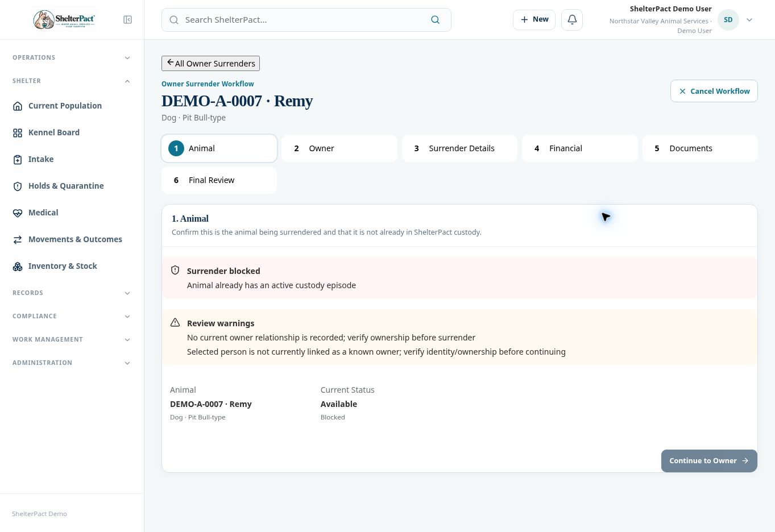
Task: Open Movements & Outcomes
Action: pos(72,239)
